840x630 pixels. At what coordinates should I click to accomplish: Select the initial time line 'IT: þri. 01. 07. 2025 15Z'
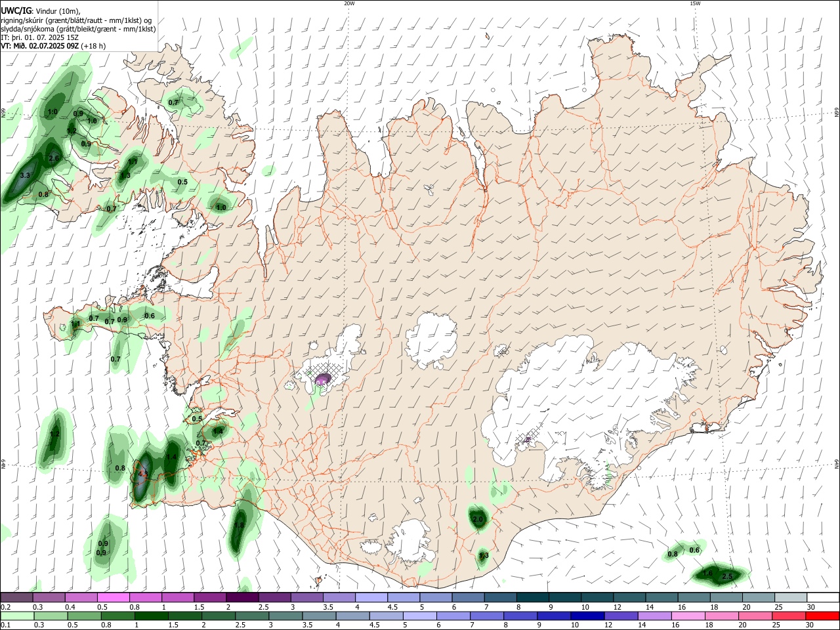(x=40, y=37)
